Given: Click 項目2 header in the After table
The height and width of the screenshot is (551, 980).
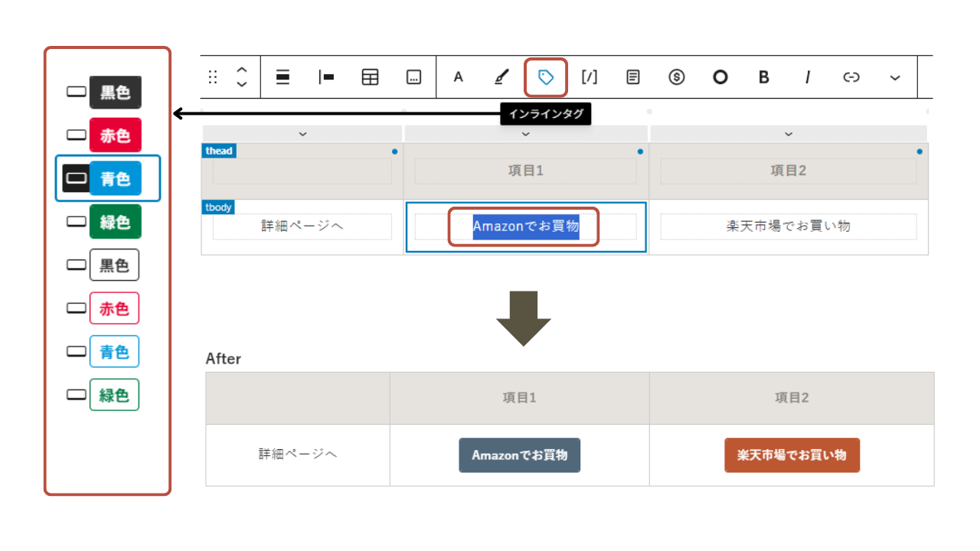Looking at the screenshot, I should click(792, 398).
